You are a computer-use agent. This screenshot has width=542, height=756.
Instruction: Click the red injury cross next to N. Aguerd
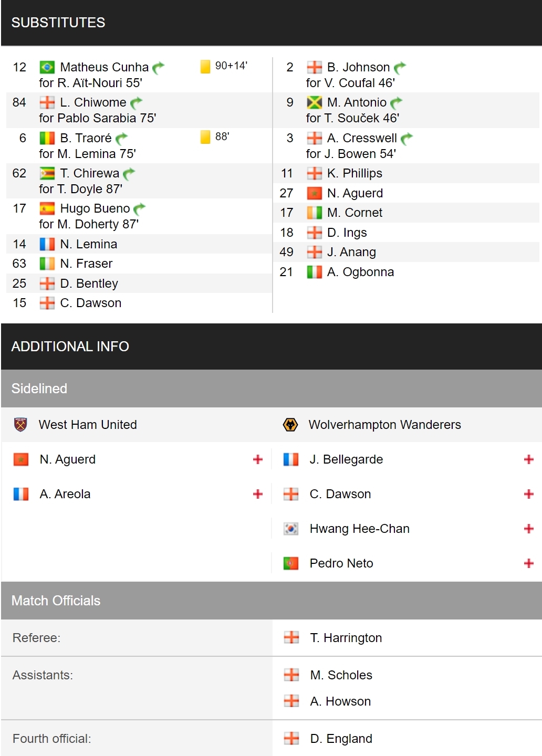[x=258, y=459]
